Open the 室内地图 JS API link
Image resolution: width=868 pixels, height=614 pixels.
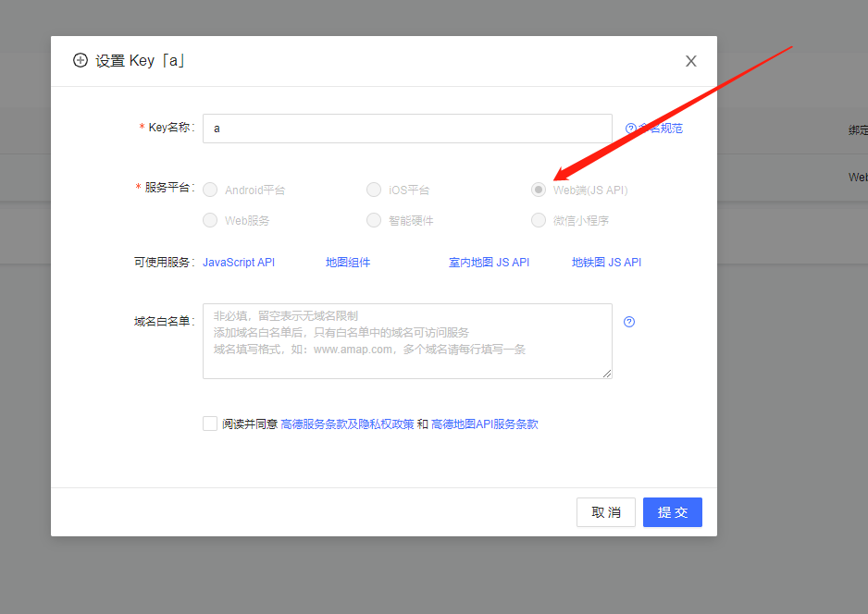pyautogui.click(x=490, y=262)
